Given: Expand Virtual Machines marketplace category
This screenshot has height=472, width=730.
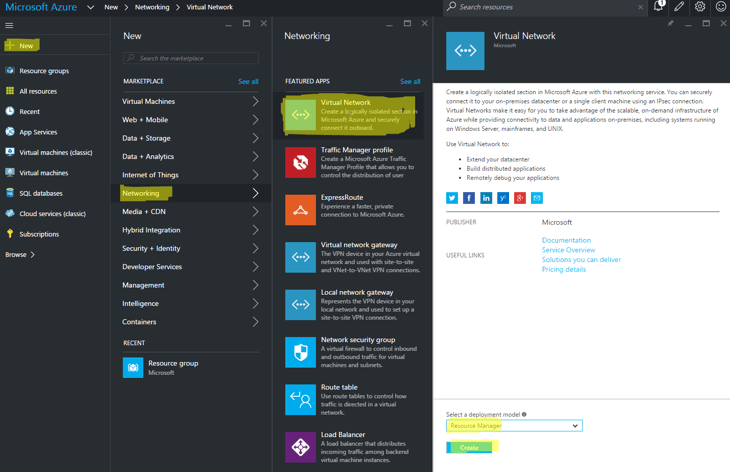Looking at the screenshot, I should point(190,101).
